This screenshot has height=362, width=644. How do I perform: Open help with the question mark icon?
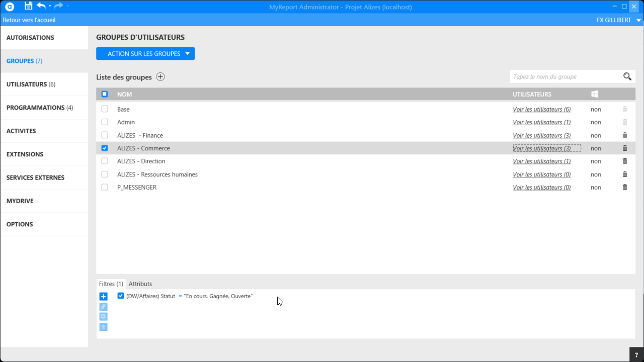click(636, 355)
